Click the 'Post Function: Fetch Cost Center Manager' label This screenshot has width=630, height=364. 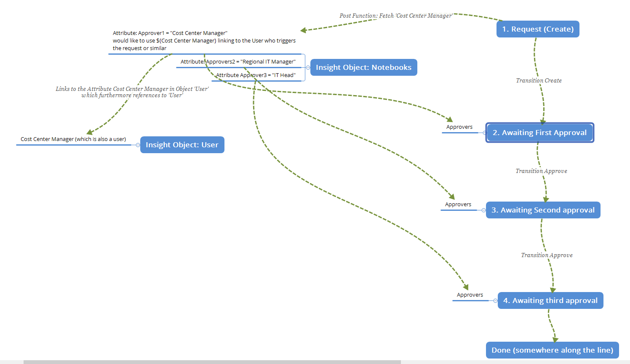(x=396, y=16)
